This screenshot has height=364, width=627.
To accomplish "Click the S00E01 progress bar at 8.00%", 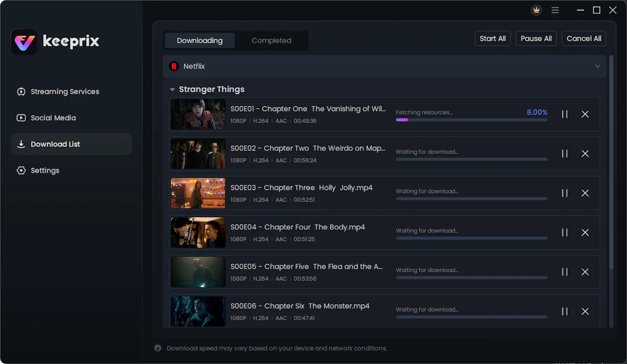I will (x=471, y=120).
